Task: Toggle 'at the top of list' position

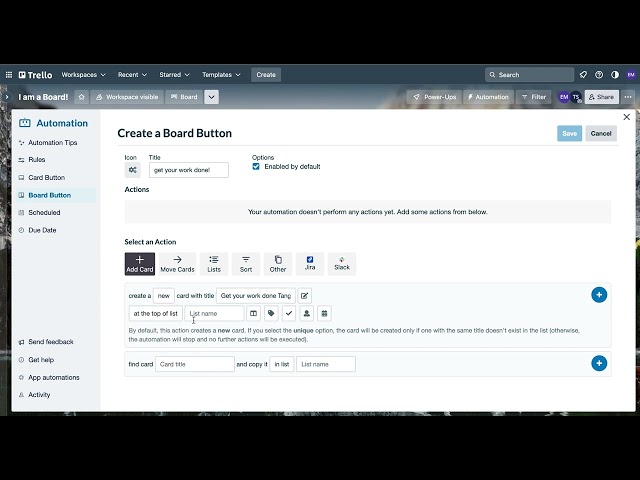Action: [x=156, y=313]
